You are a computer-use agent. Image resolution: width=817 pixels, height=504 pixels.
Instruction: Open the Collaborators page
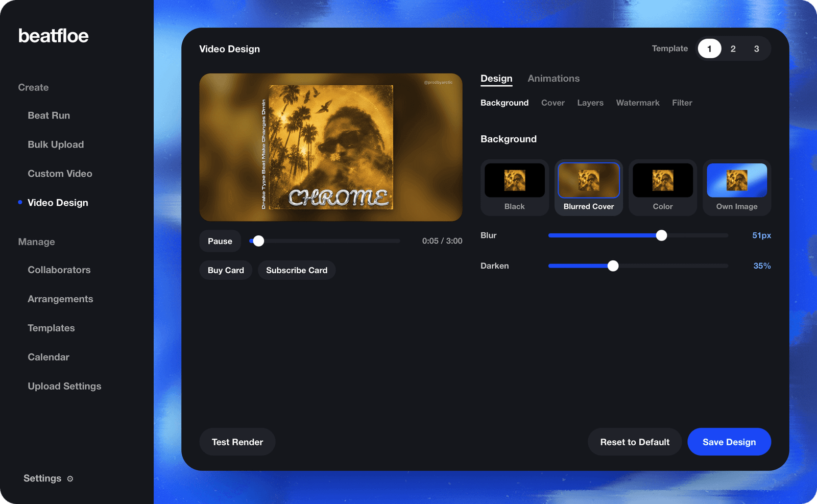[59, 270]
